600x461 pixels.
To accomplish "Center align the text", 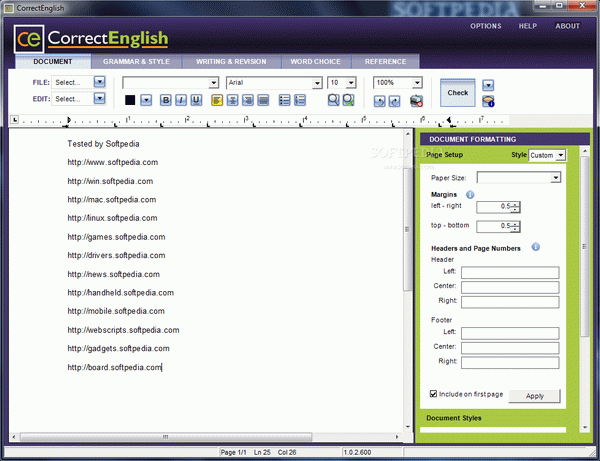I will [232, 100].
